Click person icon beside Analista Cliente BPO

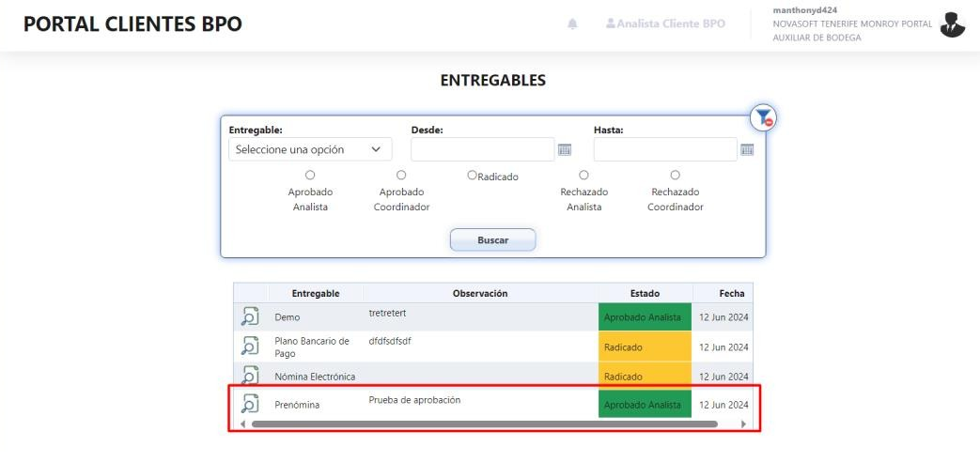[611, 23]
